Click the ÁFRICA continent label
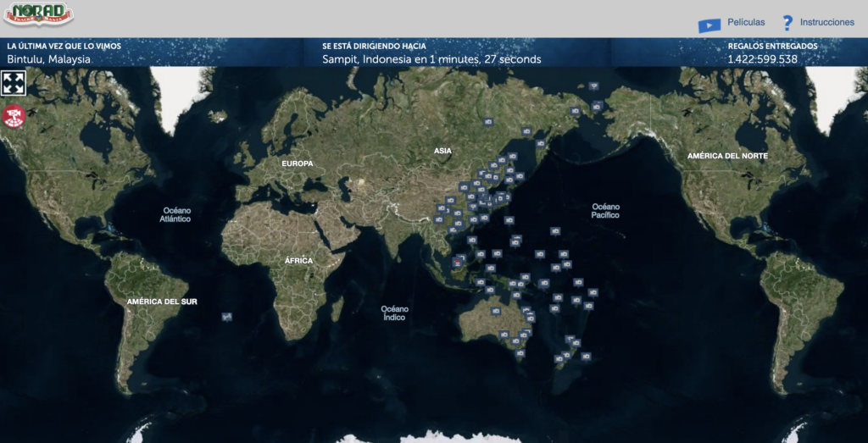This screenshot has height=443, width=868. point(298,260)
